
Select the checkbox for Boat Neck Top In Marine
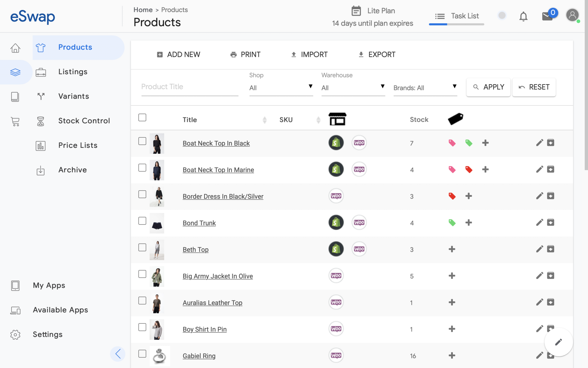tap(142, 168)
